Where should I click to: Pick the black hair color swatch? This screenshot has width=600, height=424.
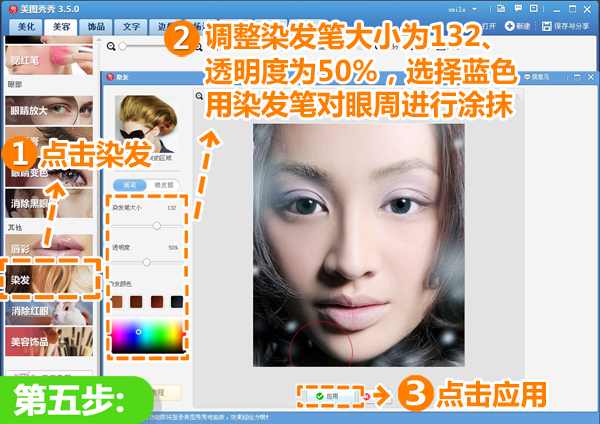point(177,302)
